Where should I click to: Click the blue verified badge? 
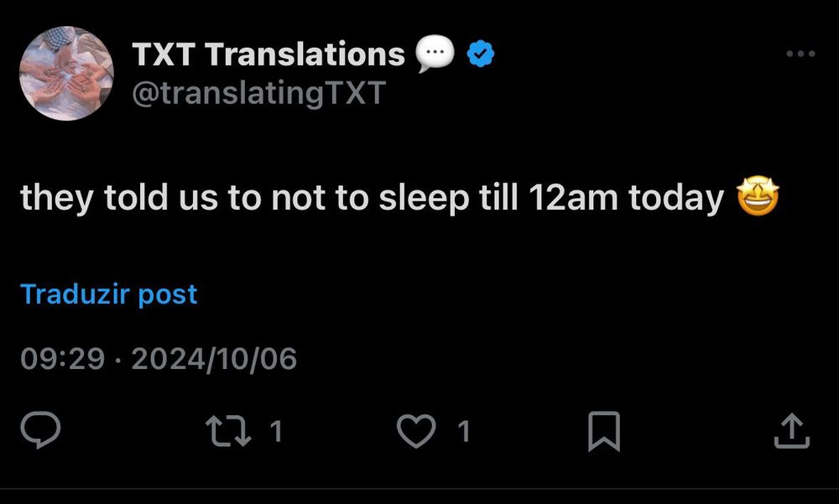point(480,55)
